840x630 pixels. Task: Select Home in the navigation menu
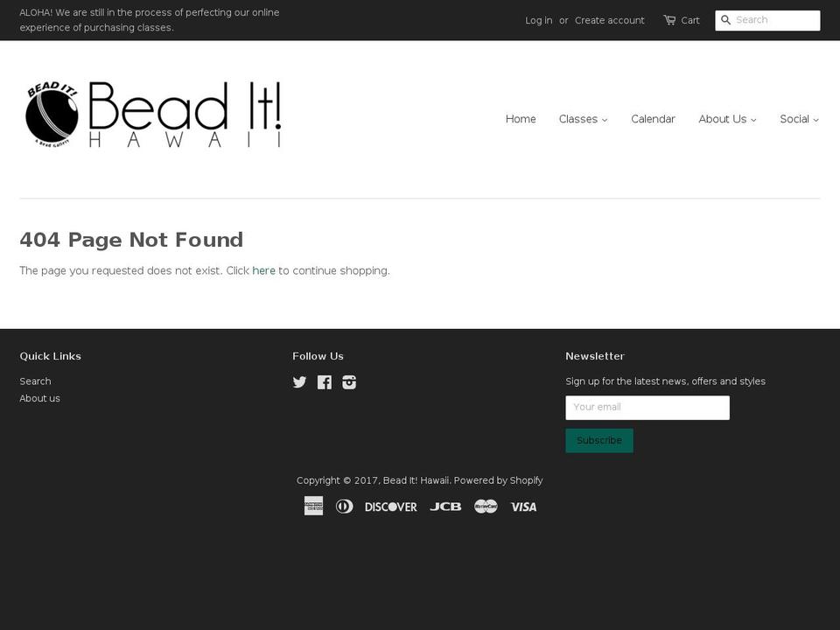click(521, 119)
